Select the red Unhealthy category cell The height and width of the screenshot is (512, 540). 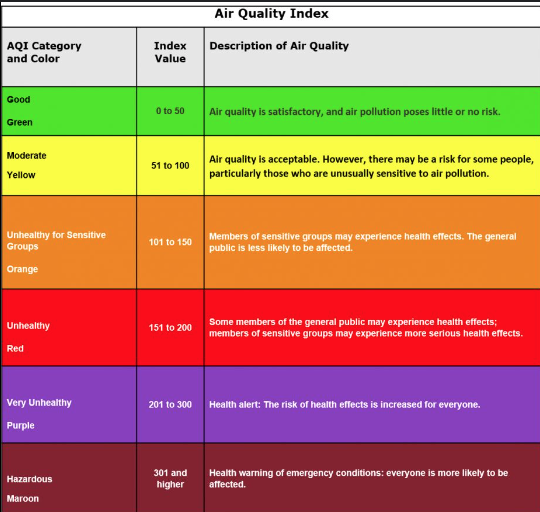point(69,327)
